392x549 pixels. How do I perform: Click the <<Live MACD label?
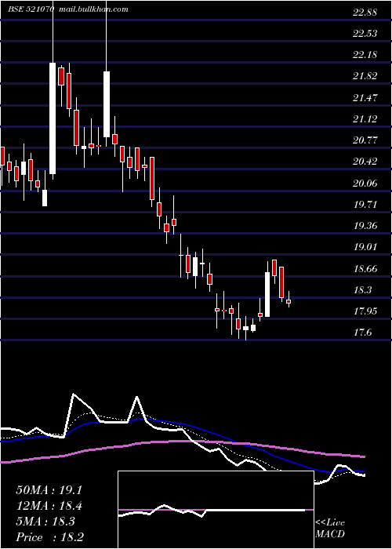[330, 529]
